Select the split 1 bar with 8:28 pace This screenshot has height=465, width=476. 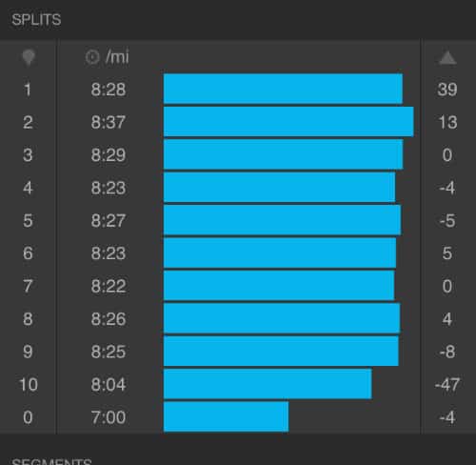283,89
